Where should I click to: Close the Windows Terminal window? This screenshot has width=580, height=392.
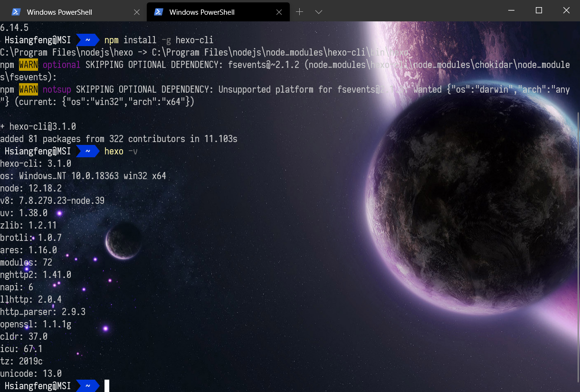566,10
